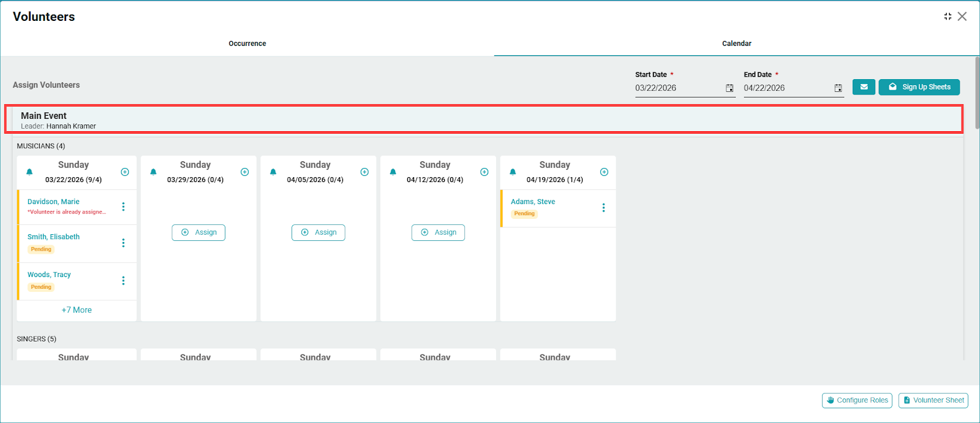Click the Start Date input field
Screen dimensions: 980x423
[x=677, y=88]
